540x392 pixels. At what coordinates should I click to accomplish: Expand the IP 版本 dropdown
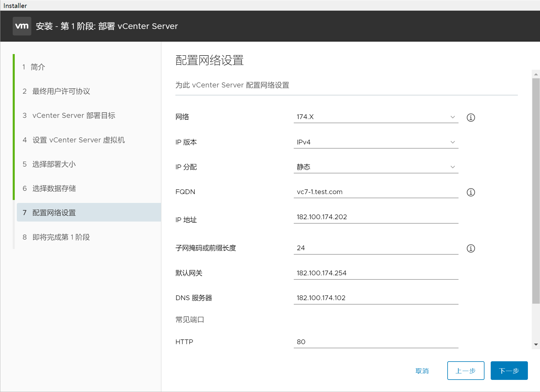(376, 142)
